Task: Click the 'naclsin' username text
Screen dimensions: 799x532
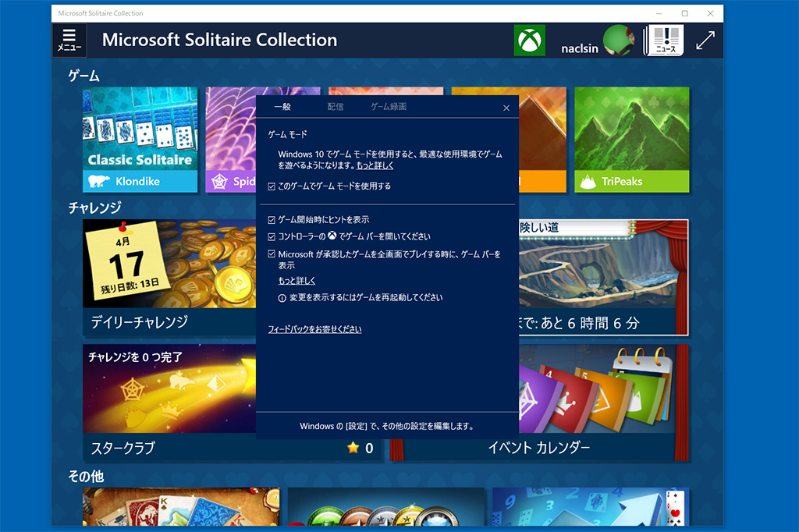Action: 580,48
